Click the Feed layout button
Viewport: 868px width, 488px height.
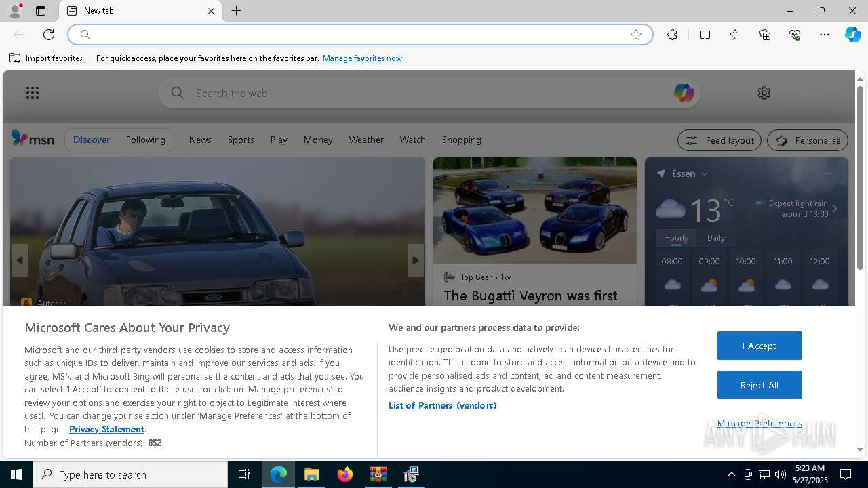pyautogui.click(x=719, y=140)
